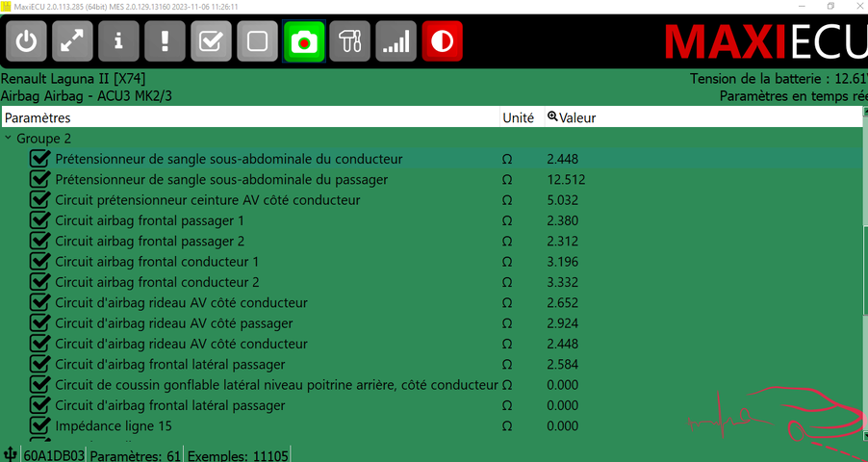This screenshot has height=462, width=868.
Task: Toggle checkbox of frontal latéral passager reading 2.584
Action: [39, 364]
